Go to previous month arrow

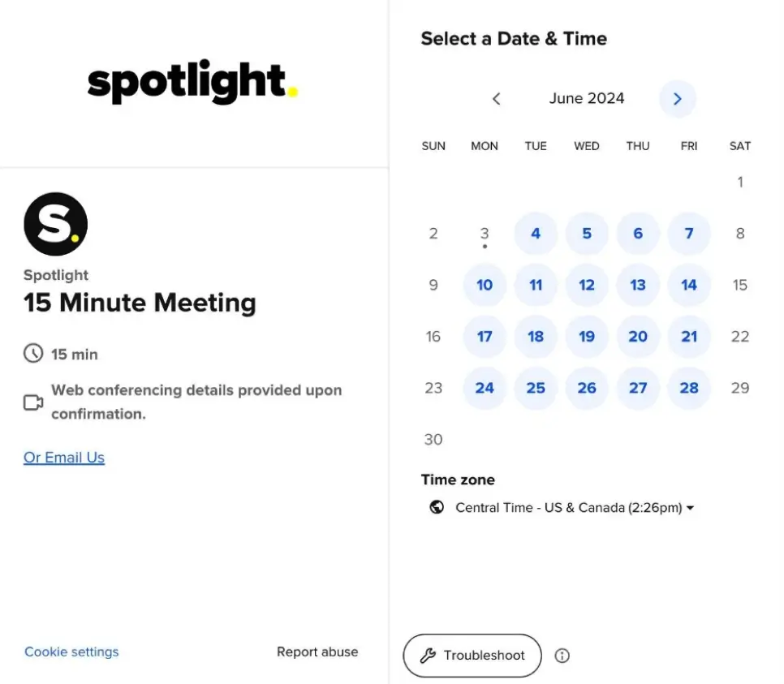[x=497, y=99]
